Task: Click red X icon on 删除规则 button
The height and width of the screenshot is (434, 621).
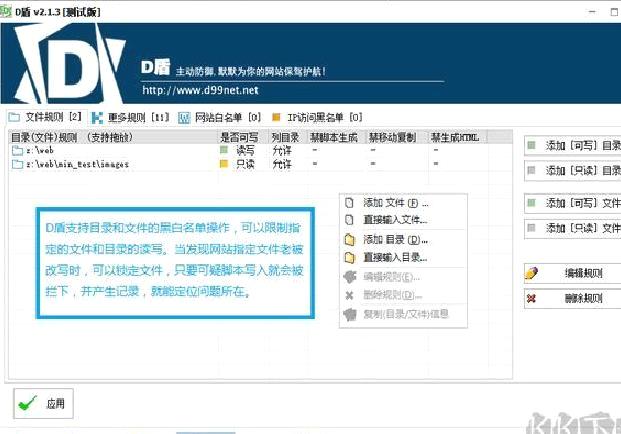Action: [x=531, y=298]
